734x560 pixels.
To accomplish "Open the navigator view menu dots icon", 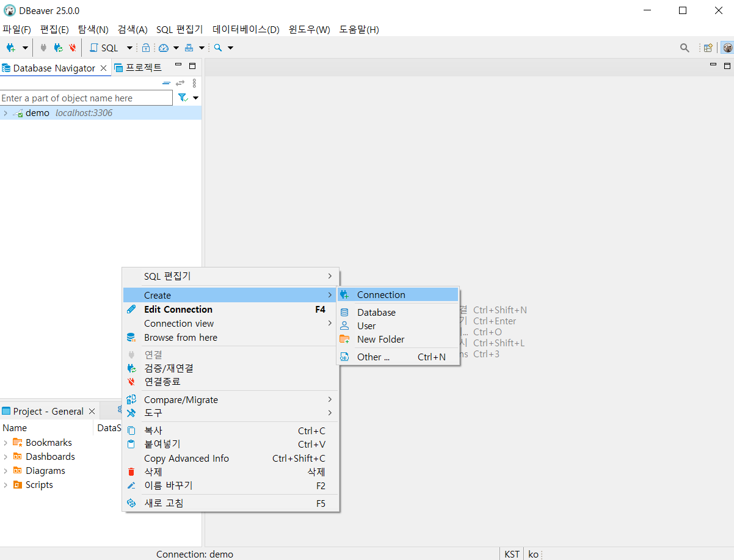I will 194,83.
